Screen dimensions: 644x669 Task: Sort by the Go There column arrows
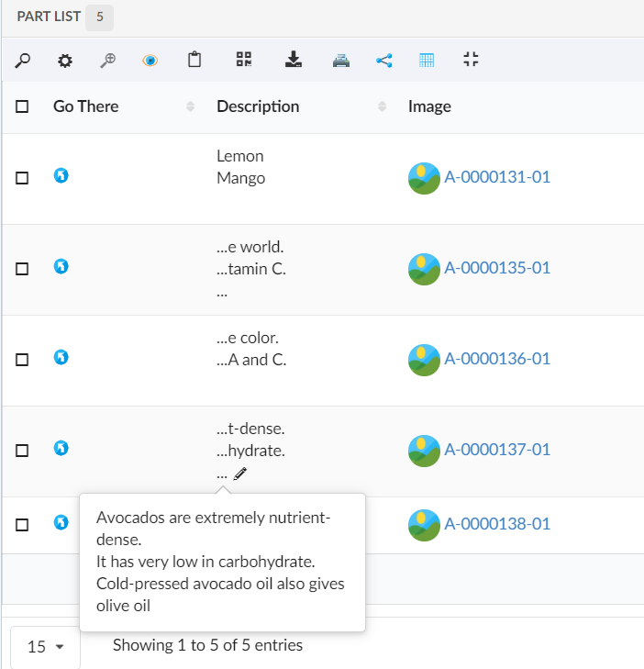[x=190, y=106]
